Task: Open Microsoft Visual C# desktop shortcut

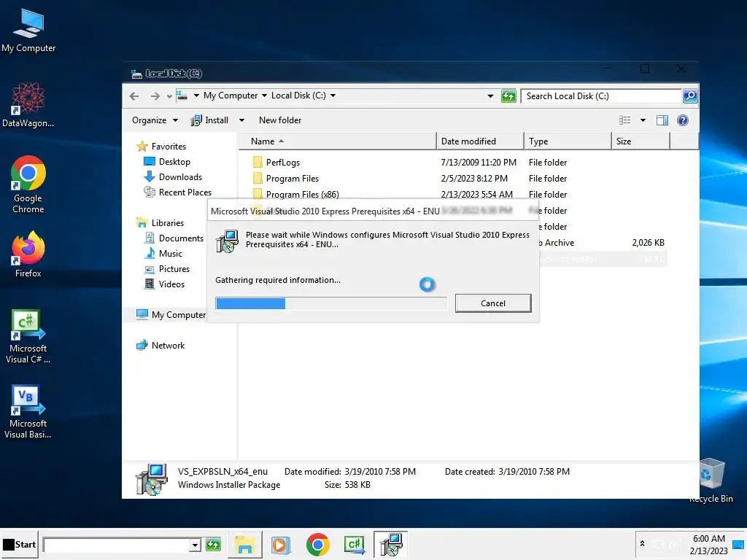Action: pyautogui.click(x=28, y=336)
